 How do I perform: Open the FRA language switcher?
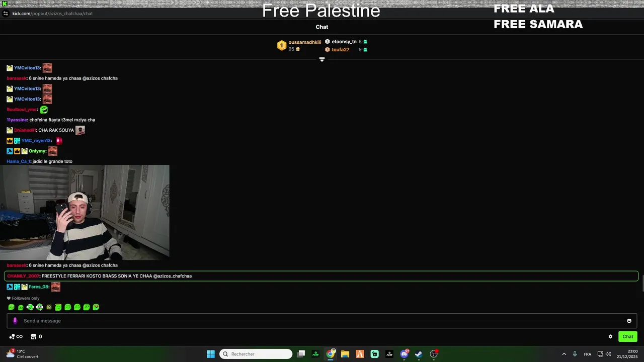tap(588, 354)
